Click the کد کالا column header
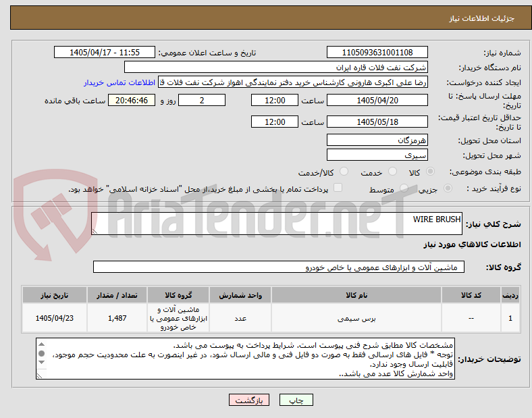Image resolution: width=532 pixels, height=418 pixels. (471, 295)
